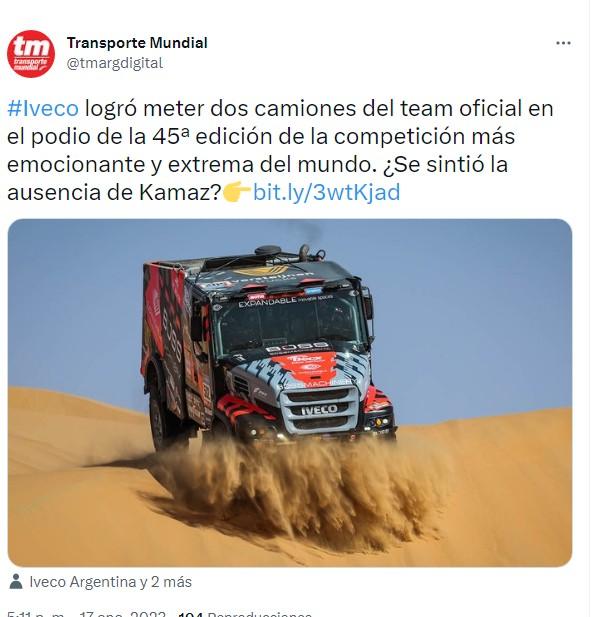Click the tagged people person icon
This screenshot has height=617, width=614.
16,581
